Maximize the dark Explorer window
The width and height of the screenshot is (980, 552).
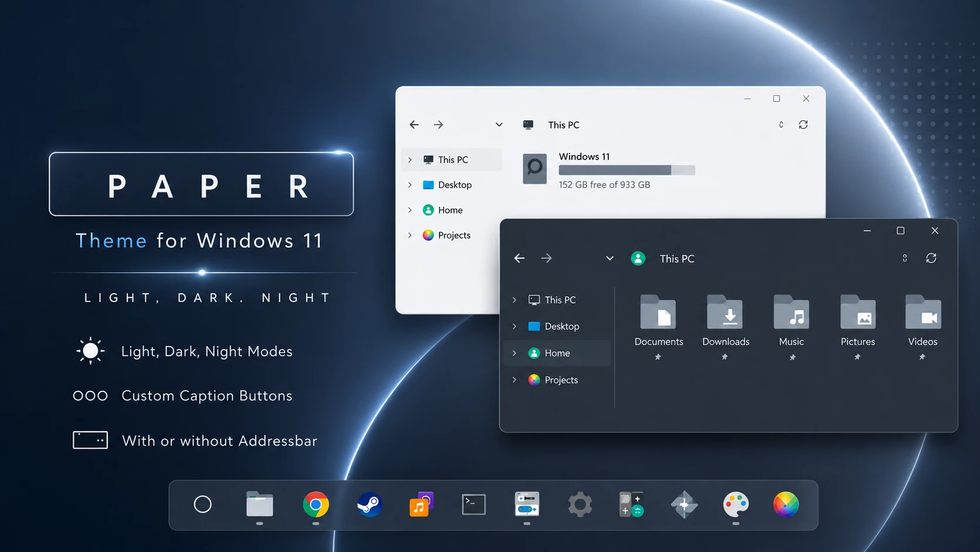pyautogui.click(x=901, y=231)
